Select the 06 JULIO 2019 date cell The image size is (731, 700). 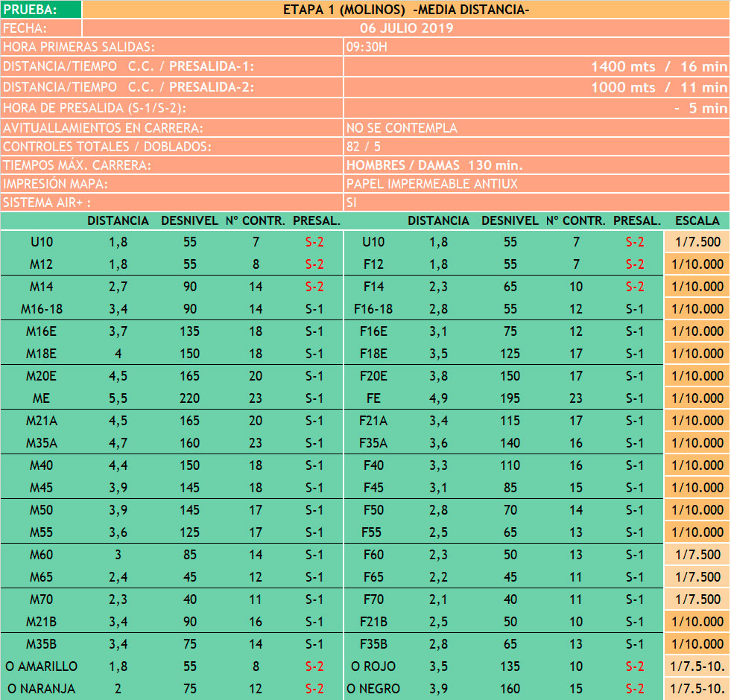tap(405, 28)
